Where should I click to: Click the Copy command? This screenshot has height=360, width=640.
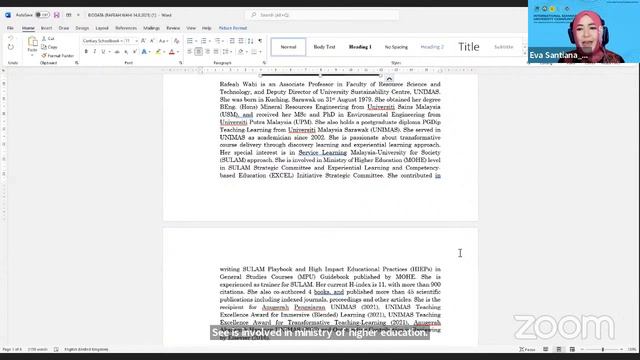click(49, 47)
